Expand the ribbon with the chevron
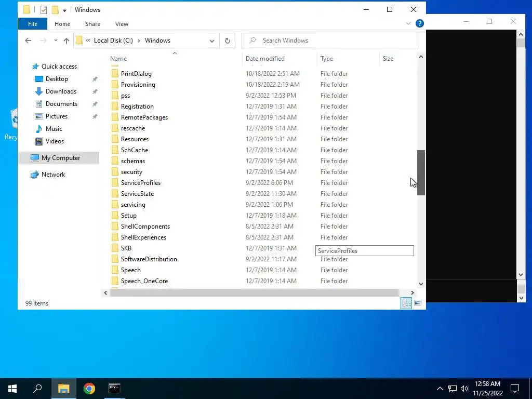The width and height of the screenshot is (532, 399). click(x=408, y=23)
